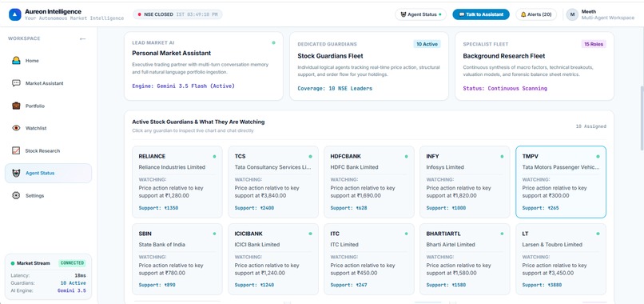Click 'Engine: Gemini 3.5 Flash (Active)' text
The image size is (644, 304).
click(x=183, y=86)
